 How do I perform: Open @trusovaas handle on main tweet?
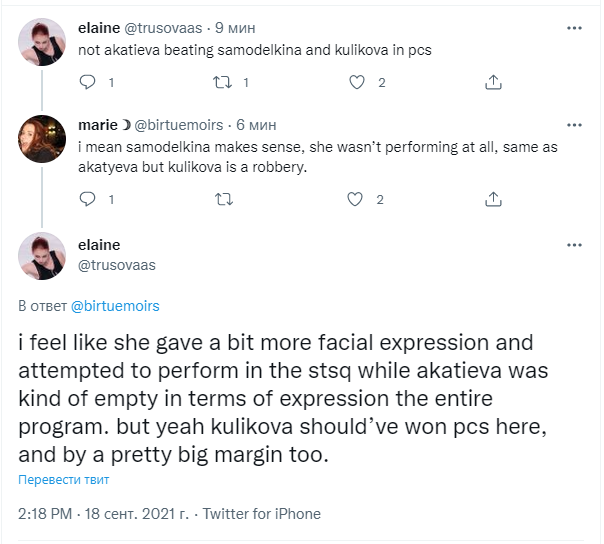pos(116,264)
